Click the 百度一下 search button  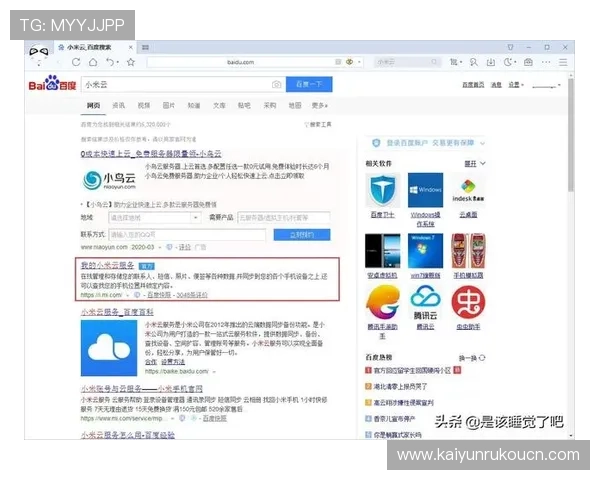point(309,84)
